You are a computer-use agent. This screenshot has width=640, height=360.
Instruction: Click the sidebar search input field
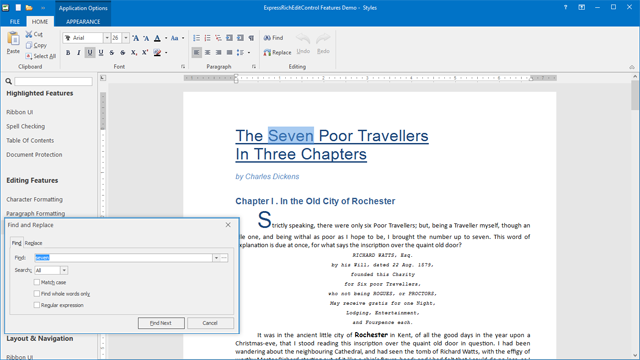[53, 81]
